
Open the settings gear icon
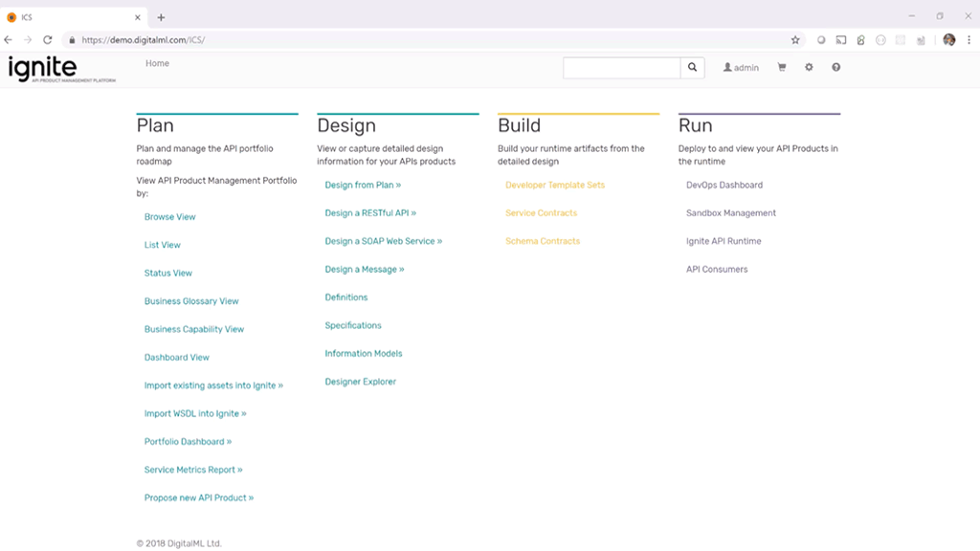click(809, 68)
